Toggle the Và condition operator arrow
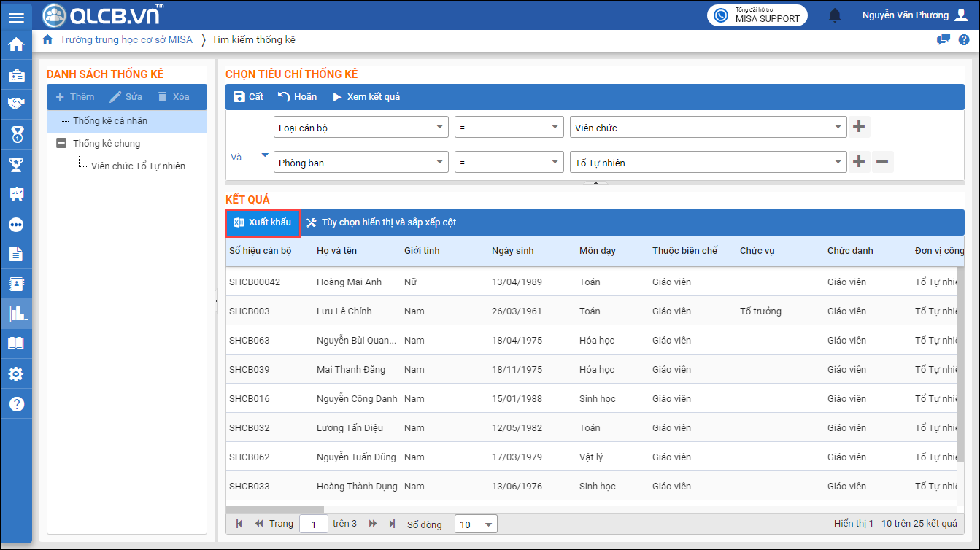The image size is (980, 550). point(264,155)
